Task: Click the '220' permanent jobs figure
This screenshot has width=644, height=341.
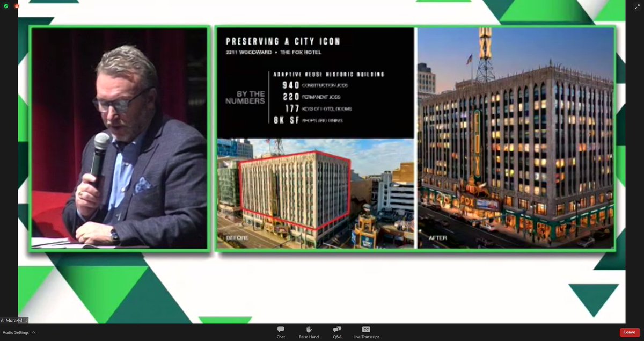Action: pos(290,97)
